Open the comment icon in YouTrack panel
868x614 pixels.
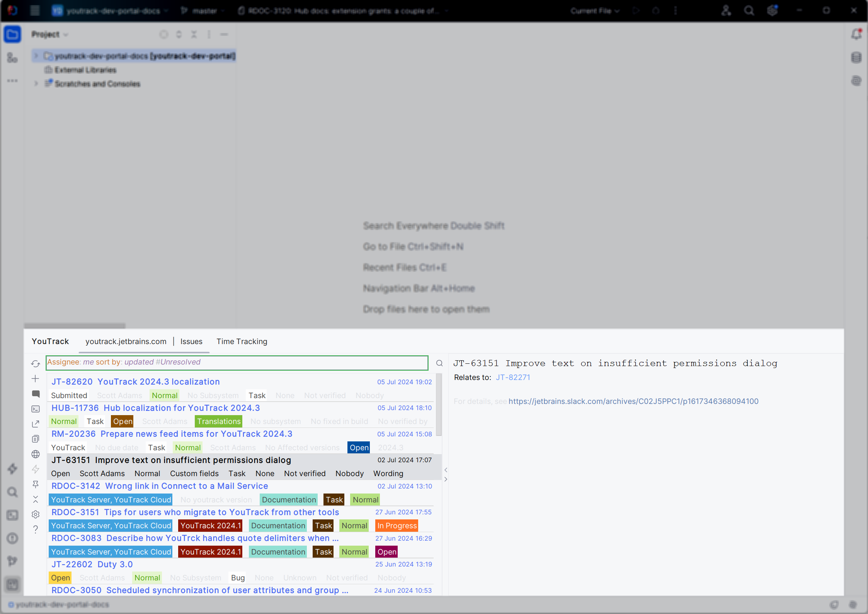pos(36,394)
